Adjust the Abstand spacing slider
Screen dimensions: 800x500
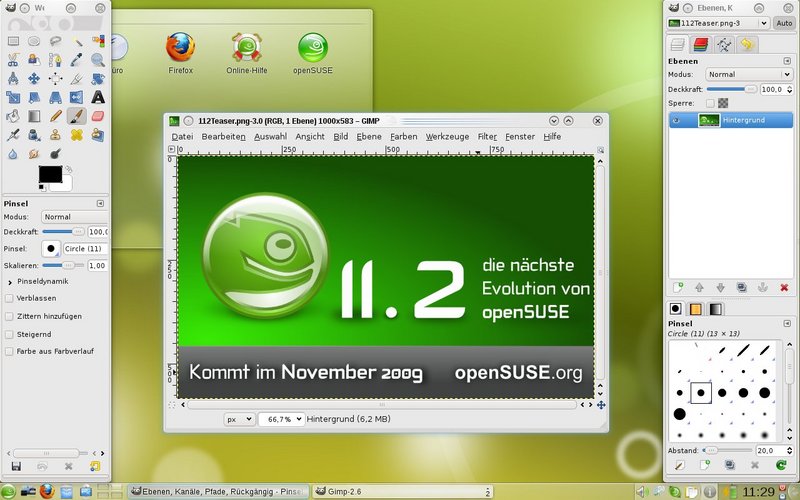click(x=727, y=451)
